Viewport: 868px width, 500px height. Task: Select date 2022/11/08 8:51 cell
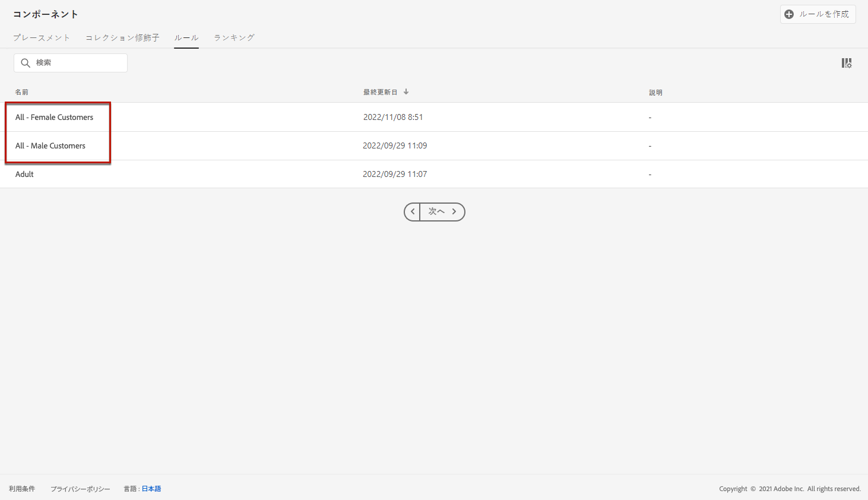pos(393,117)
